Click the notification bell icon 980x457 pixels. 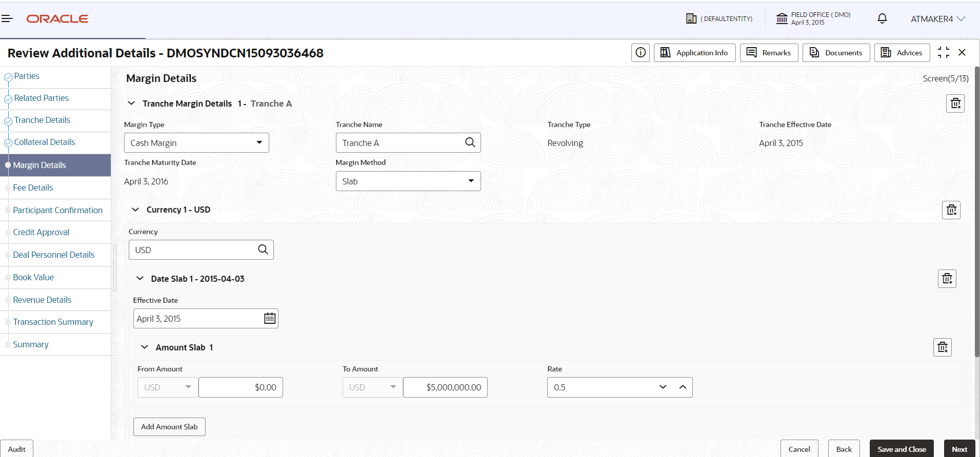(882, 19)
